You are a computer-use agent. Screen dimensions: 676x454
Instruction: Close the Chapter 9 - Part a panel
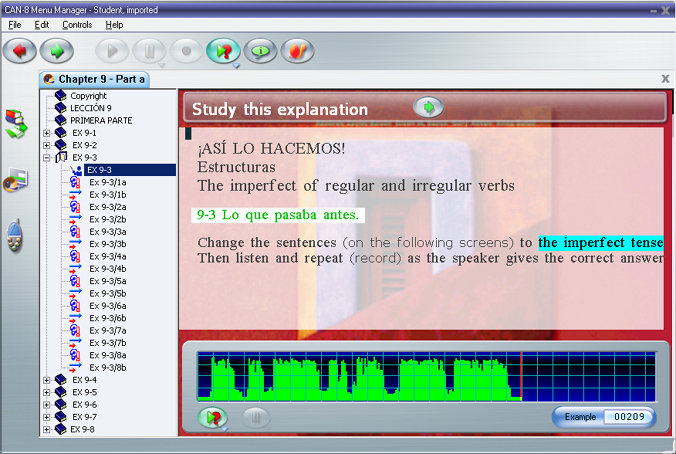[666, 78]
